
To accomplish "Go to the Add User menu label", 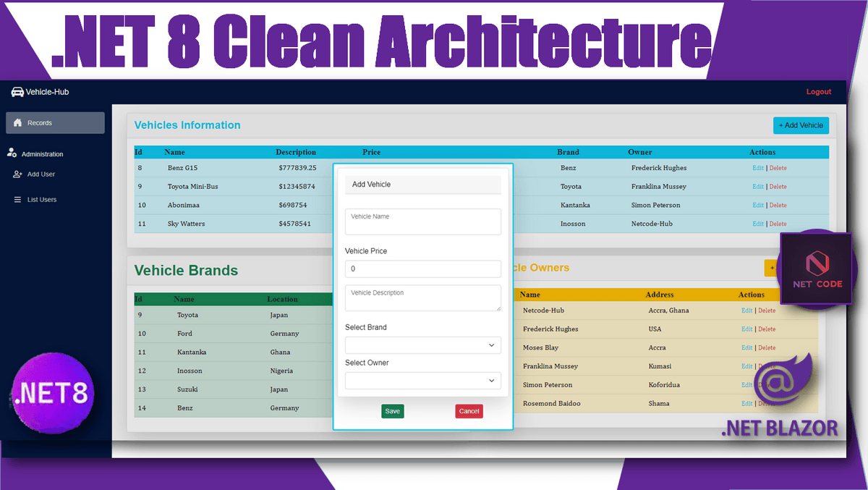I will point(41,174).
